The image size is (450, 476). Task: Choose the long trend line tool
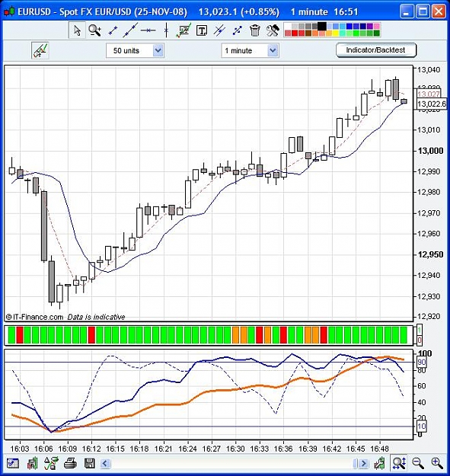coord(130,30)
